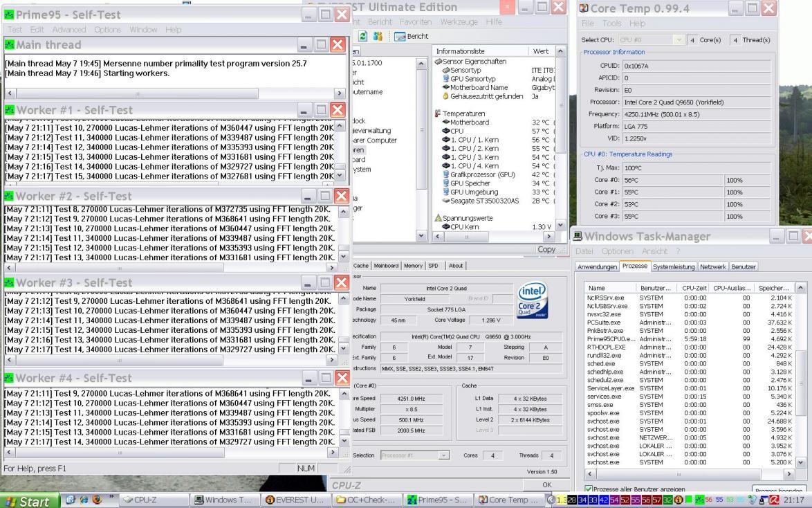Click the Wert column header in EVEREST
The image size is (812, 508).
541,51
